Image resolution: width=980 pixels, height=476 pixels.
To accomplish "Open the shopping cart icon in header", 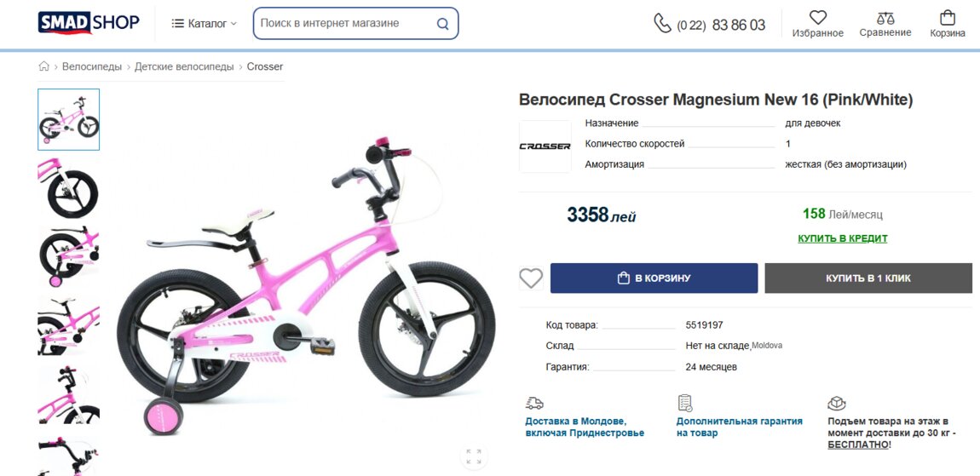I will (947, 17).
